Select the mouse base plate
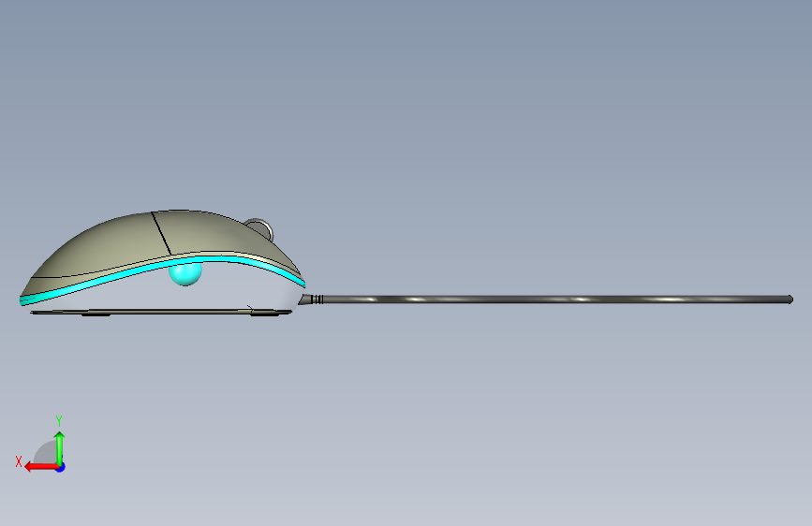 tap(160, 313)
